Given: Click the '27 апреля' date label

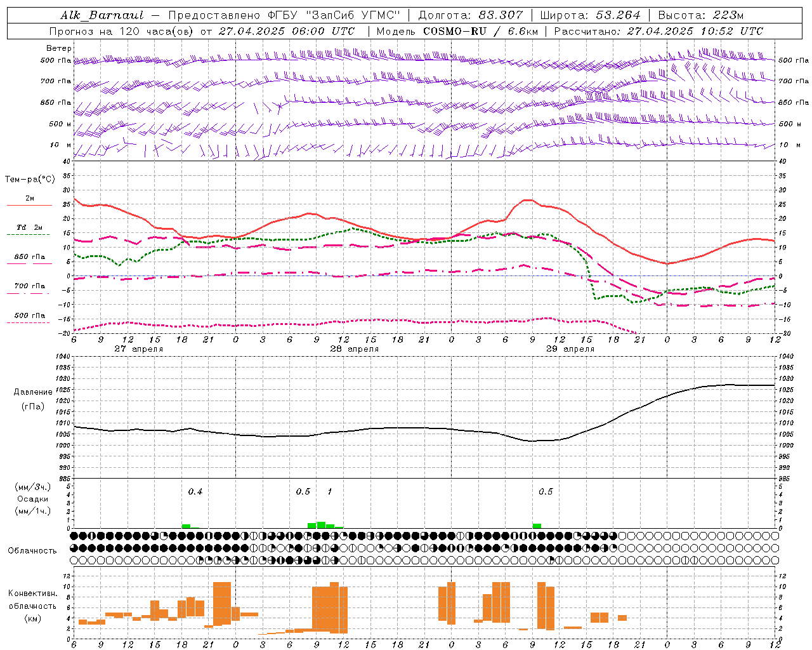Looking at the screenshot, I should tap(138, 349).
